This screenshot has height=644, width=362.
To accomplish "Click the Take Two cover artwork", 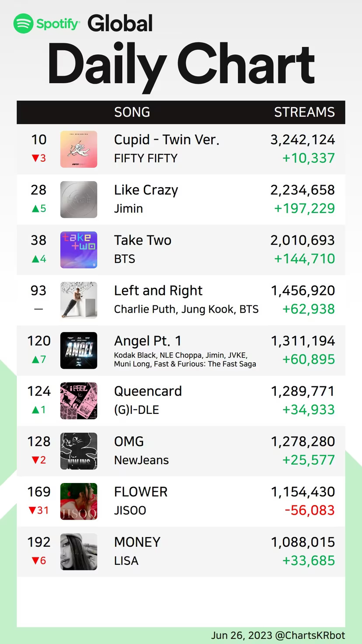I will coord(79,250).
